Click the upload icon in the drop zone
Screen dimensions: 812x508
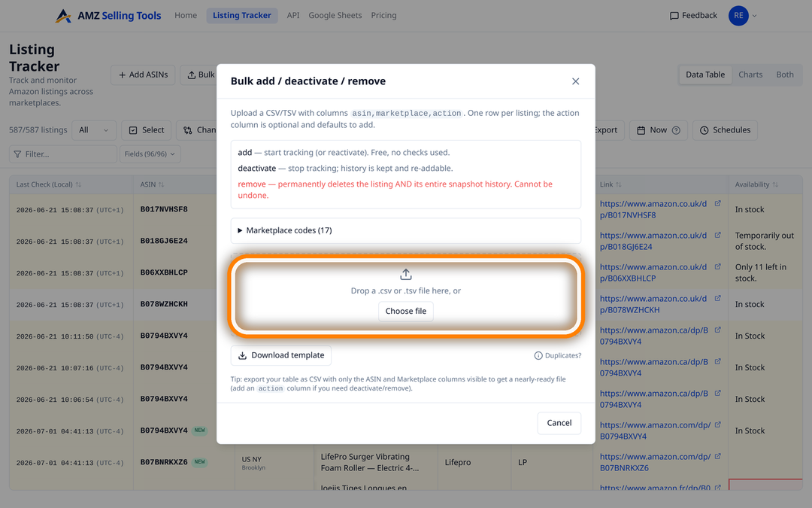[406, 274]
